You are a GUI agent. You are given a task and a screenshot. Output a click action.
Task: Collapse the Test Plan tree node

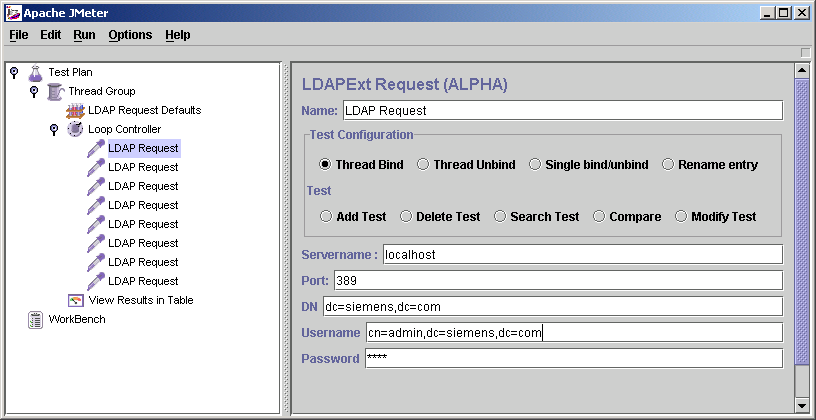point(13,72)
